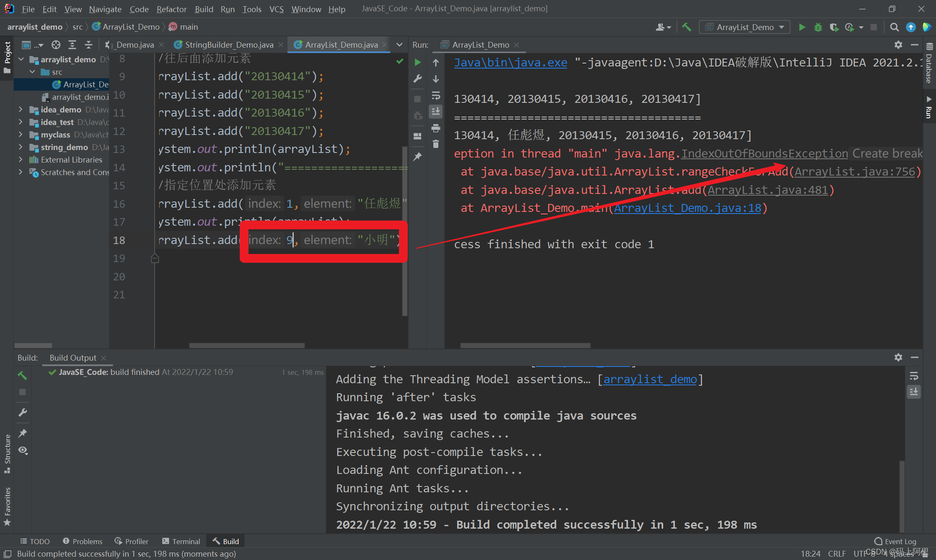Jump to ArrayList_Demo.java:18 via the stacktrace link
The height and width of the screenshot is (560, 936).
coord(687,208)
